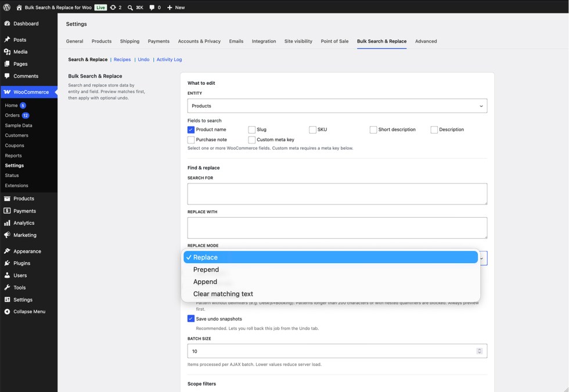569x392 pixels.
Task: Click the WooCommerce logo icon
Action: point(7,92)
